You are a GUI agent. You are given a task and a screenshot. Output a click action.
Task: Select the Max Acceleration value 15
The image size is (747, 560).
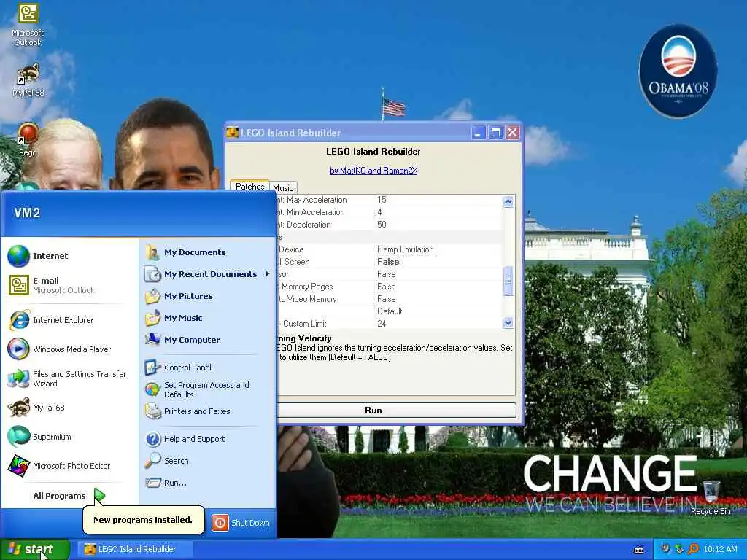pyautogui.click(x=382, y=200)
